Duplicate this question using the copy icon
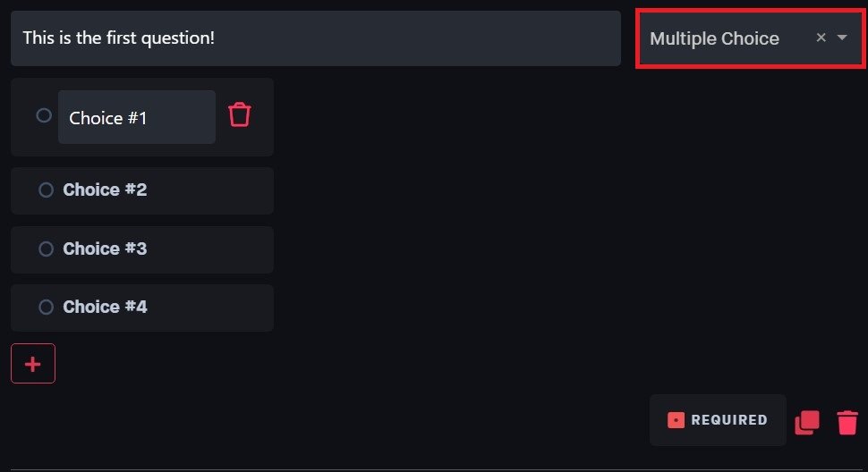The width and height of the screenshot is (868, 472). (807, 422)
